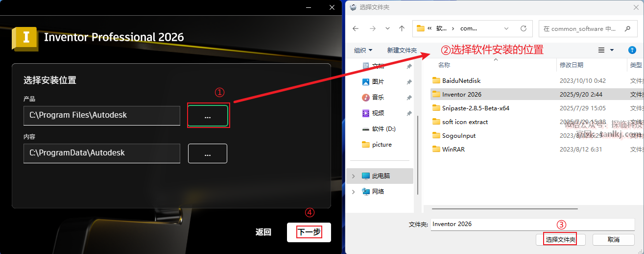The image size is (644, 254).
Task: Open 图片 in navigation pane
Action: [x=378, y=81]
